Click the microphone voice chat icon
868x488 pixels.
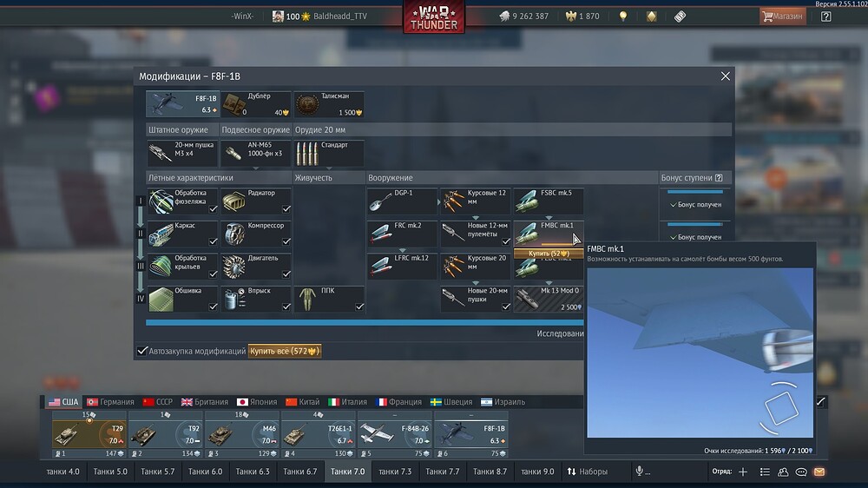[x=640, y=471]
